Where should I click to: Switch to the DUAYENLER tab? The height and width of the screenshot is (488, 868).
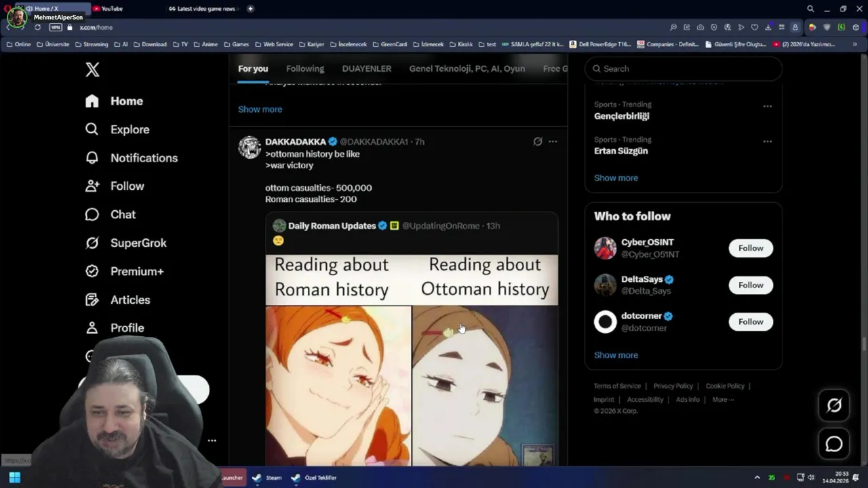pos(367,68)
